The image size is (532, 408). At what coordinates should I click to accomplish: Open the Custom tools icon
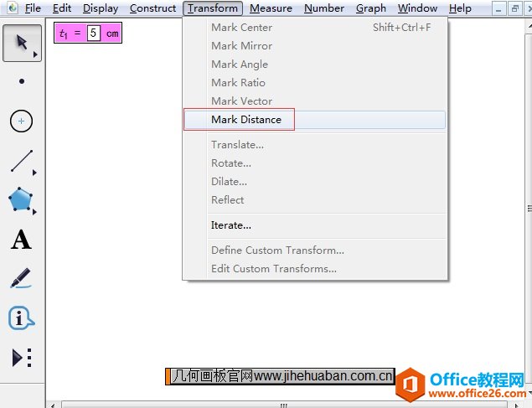[x=22, y=358]
